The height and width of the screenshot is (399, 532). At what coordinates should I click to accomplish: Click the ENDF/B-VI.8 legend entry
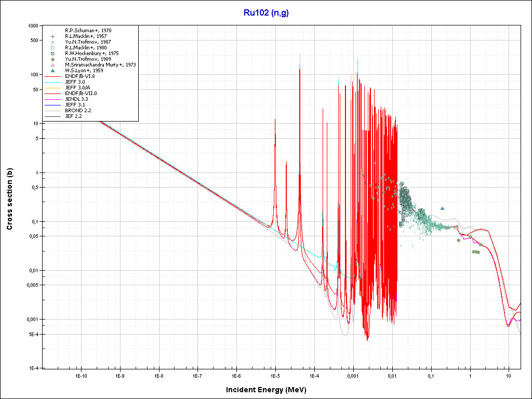[79, 76]
